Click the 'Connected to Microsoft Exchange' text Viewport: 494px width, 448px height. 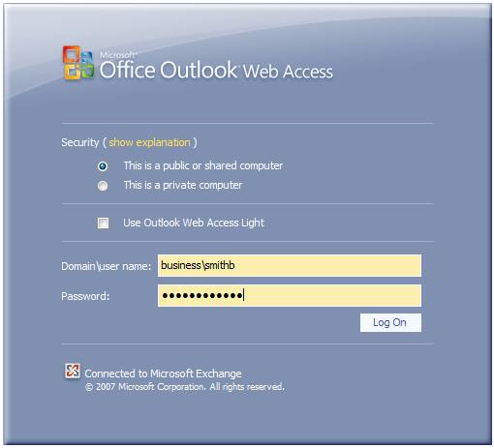[x=163, y=373]
